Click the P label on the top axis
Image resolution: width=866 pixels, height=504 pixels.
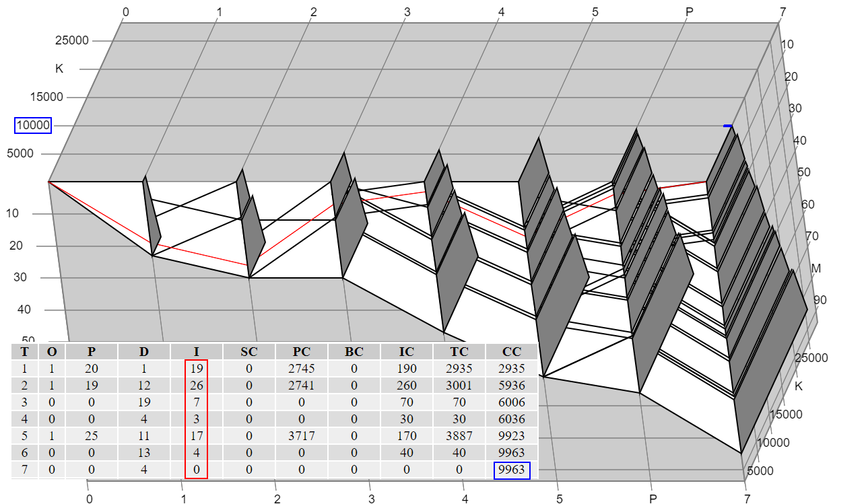click(689, 11)
